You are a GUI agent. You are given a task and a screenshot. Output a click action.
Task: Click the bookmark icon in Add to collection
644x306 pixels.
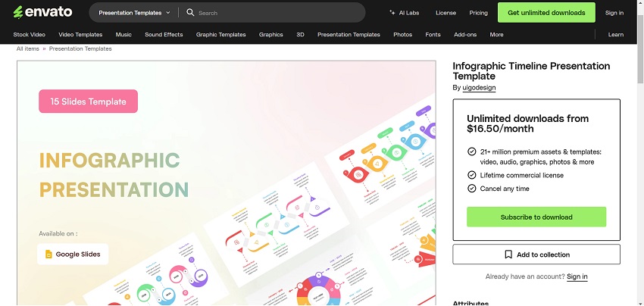tap(508, 254)
